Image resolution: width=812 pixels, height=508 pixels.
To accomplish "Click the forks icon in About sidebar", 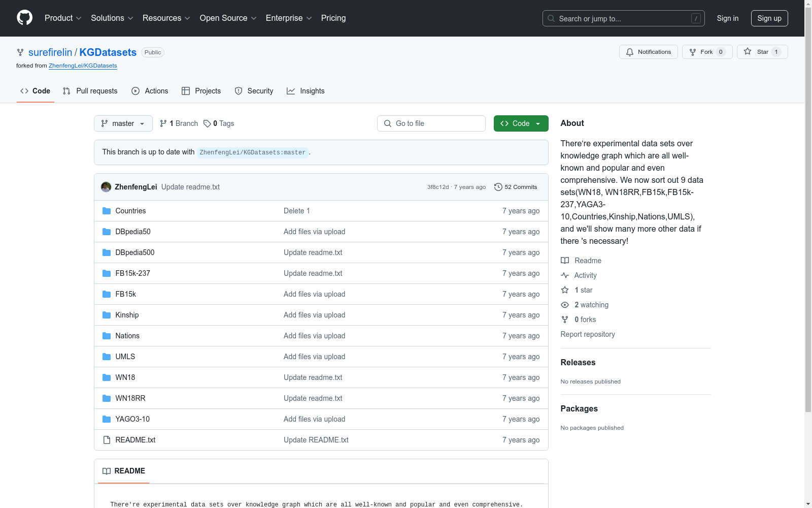I will coord(565,320).
